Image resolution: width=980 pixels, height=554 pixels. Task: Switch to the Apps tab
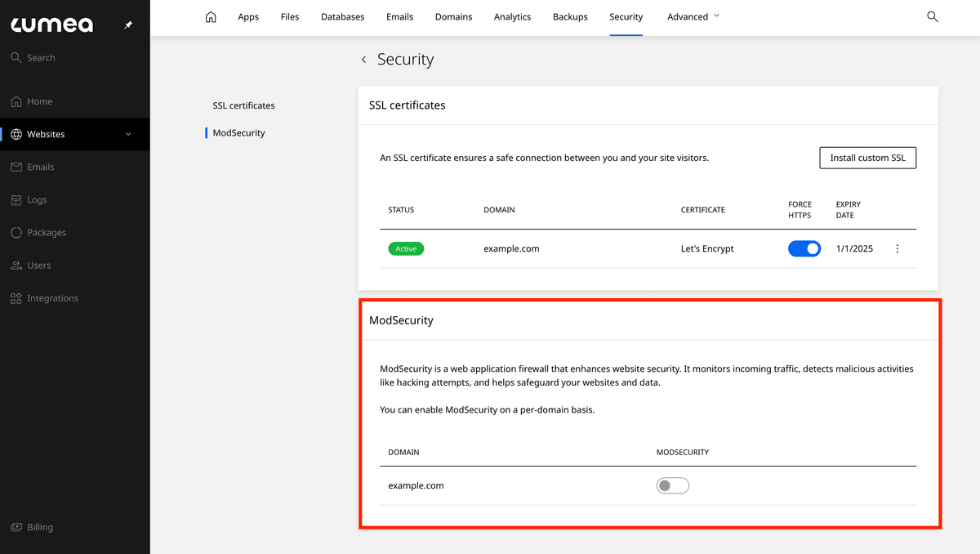(248, 16)
